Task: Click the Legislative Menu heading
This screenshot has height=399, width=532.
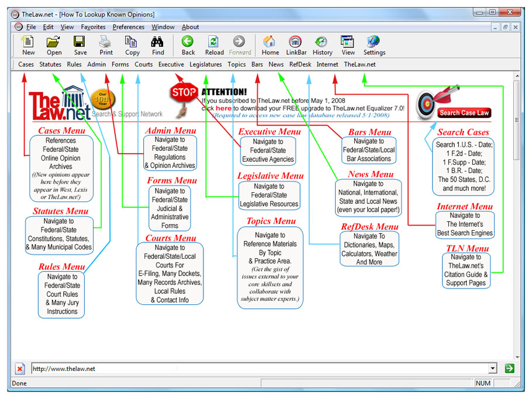Action: tap(271, 176)
